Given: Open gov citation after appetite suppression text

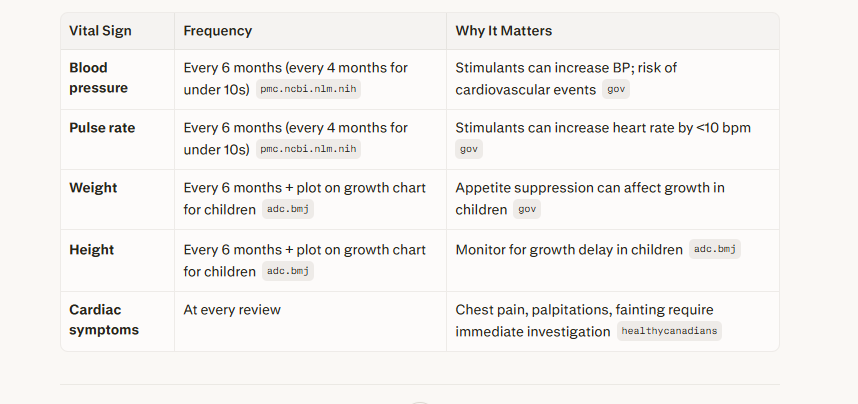Looking at the screenshot, I should pos(527,209).
